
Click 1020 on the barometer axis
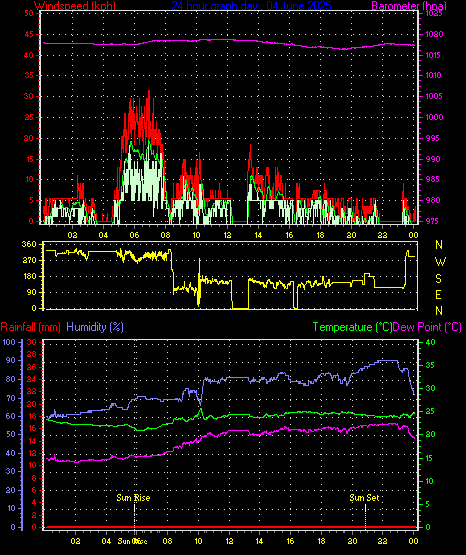pyautogui.click(x=434, y=34)
